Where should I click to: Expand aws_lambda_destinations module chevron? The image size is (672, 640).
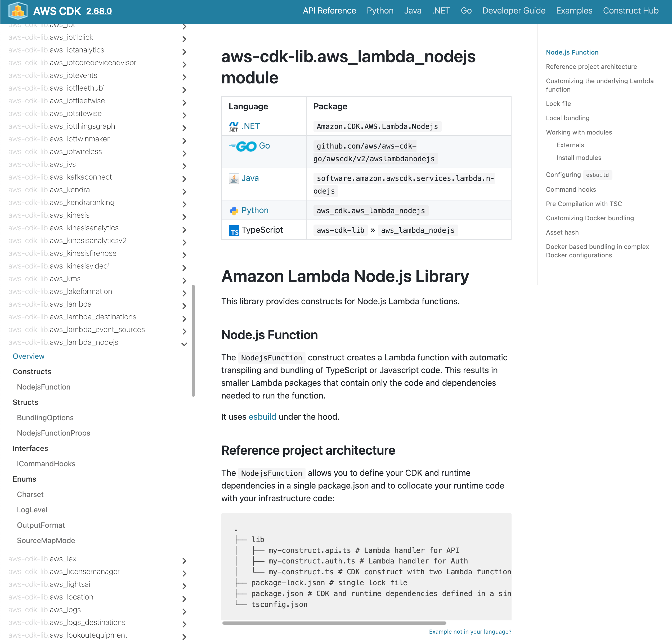click(x=184, y=319)
